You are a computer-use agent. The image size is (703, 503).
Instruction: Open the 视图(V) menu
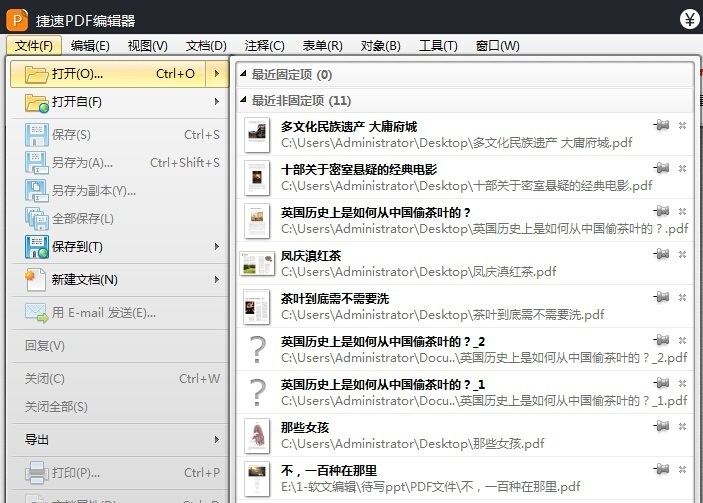point(148,46)
